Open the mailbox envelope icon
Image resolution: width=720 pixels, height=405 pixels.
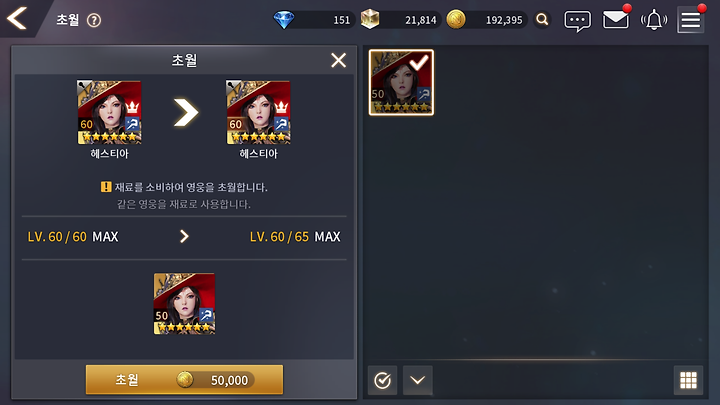point(615,20)
